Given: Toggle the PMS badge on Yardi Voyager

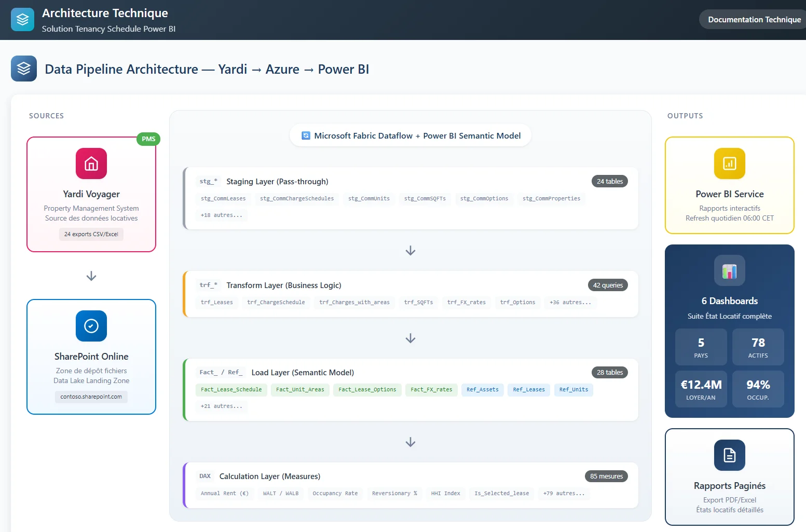Looking at the screenshot, I should [x=148, y=139].
